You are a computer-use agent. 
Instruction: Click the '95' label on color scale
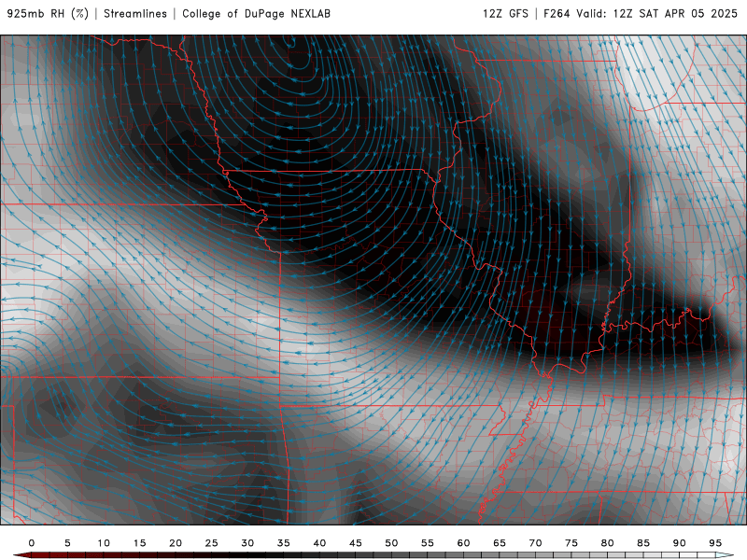(715, 543)
